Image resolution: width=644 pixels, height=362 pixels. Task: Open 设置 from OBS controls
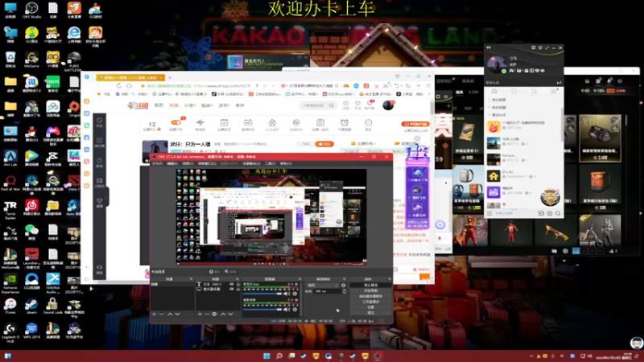coord(371,307)
